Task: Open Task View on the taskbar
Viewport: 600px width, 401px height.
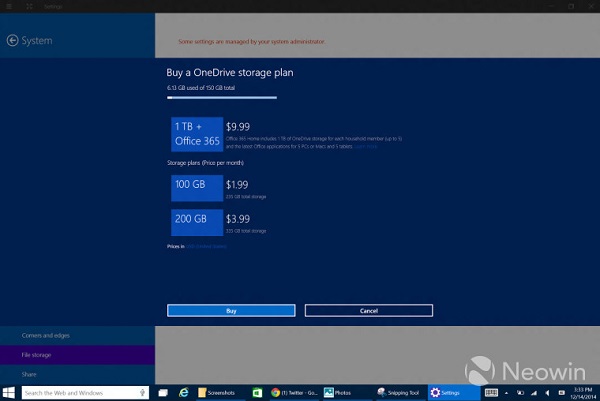Action: [x=165, y=392]
